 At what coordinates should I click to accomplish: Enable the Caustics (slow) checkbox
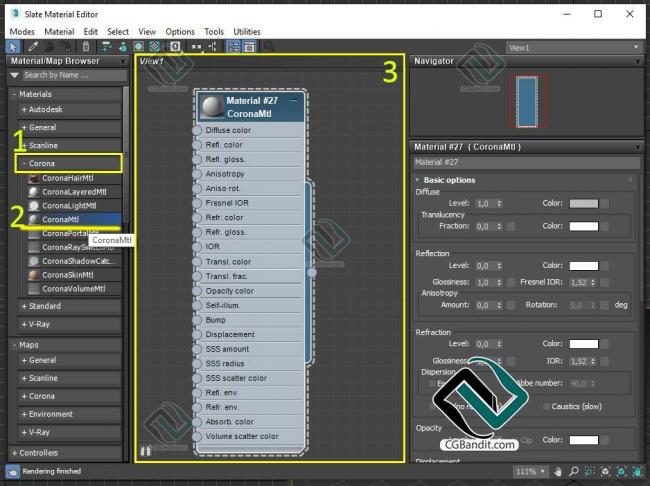coord(547,406)
